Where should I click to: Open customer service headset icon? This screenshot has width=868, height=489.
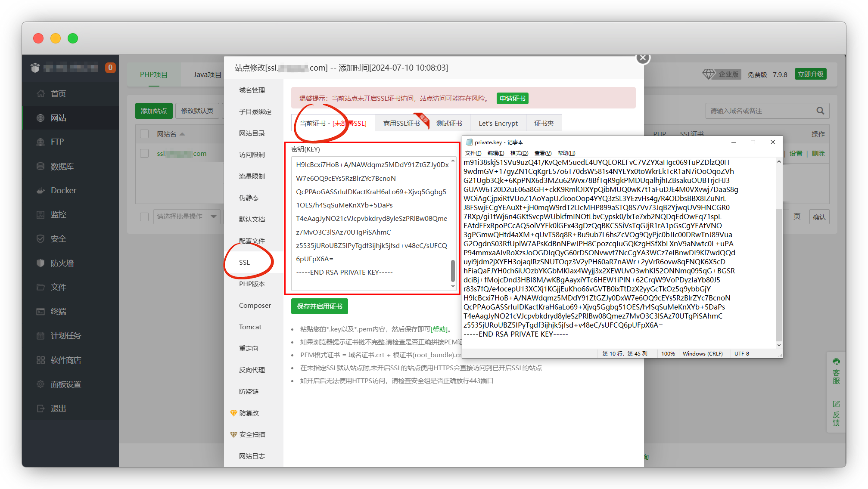click(x=836, y=362)
